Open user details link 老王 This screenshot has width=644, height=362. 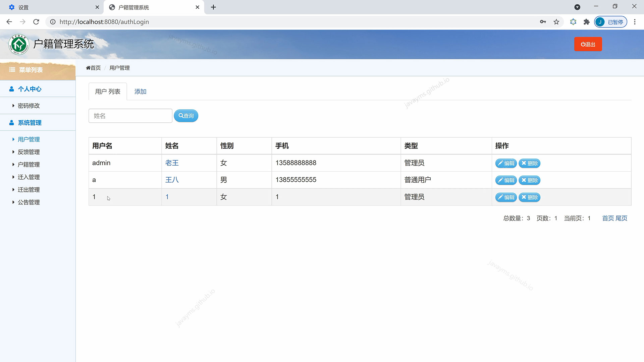point(172,163)
